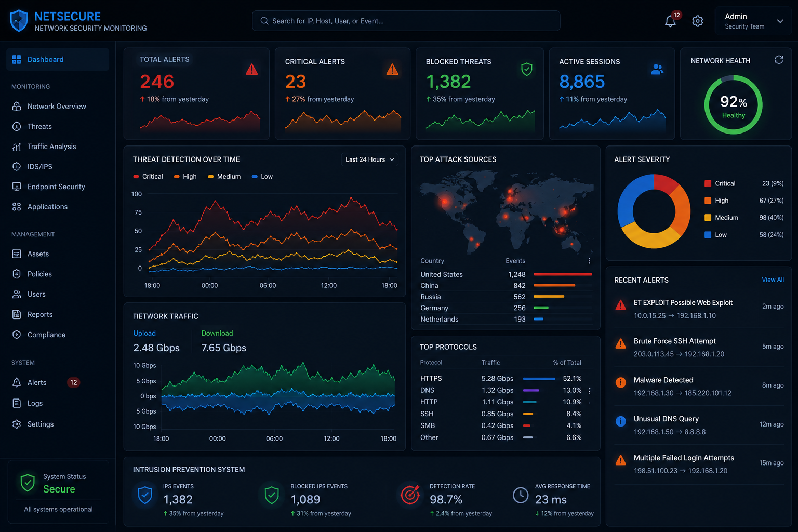Click the Malware Detected orange circle icon

pos(621,382)
